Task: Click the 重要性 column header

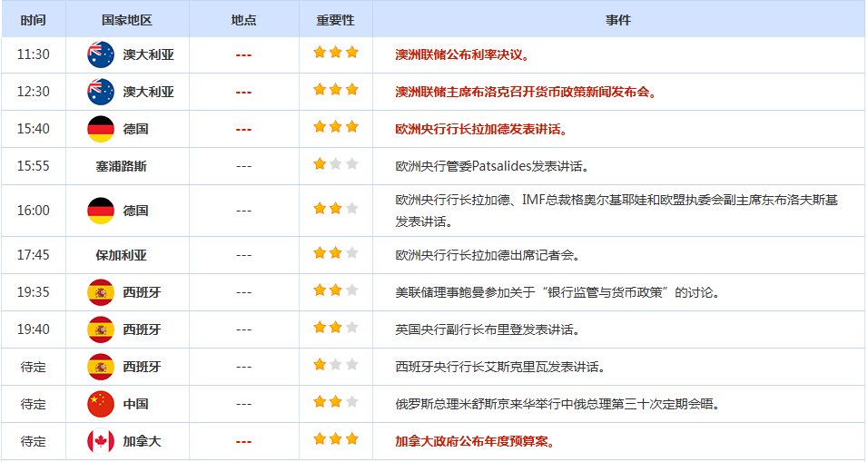Action: tap(335, 20)
